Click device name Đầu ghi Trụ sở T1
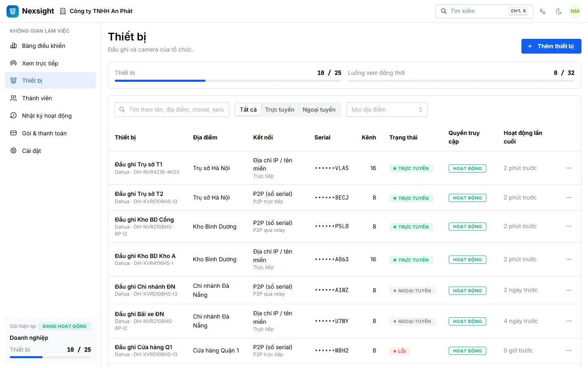 coord(138,164)
